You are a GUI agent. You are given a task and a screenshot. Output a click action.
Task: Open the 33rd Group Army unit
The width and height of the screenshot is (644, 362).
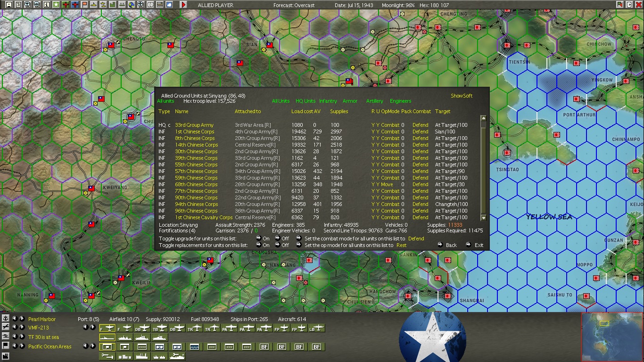(x=194, y=125)
